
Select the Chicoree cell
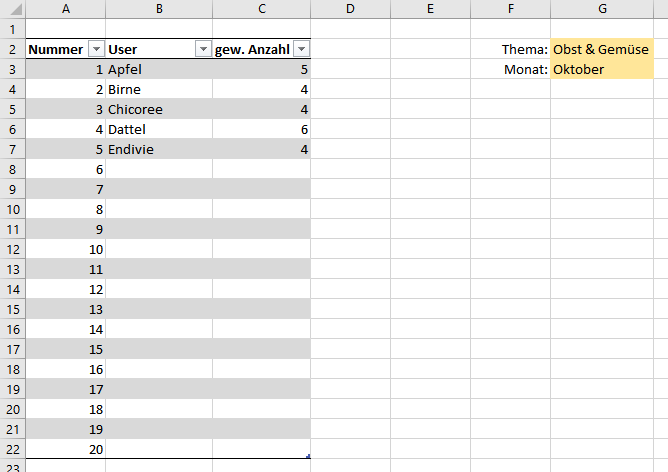tap(158, 109)
